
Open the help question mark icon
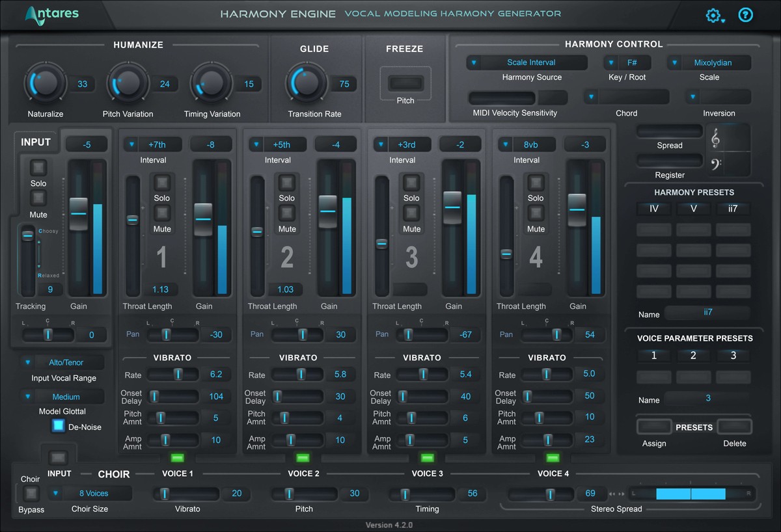pyautogui.click(x=745, y=15)
